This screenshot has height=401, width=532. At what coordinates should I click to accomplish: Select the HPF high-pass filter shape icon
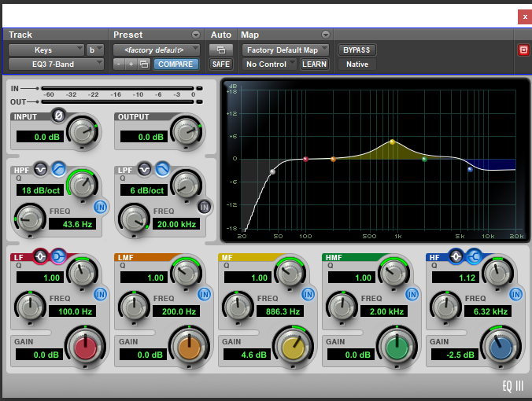(x=58, y=169)
